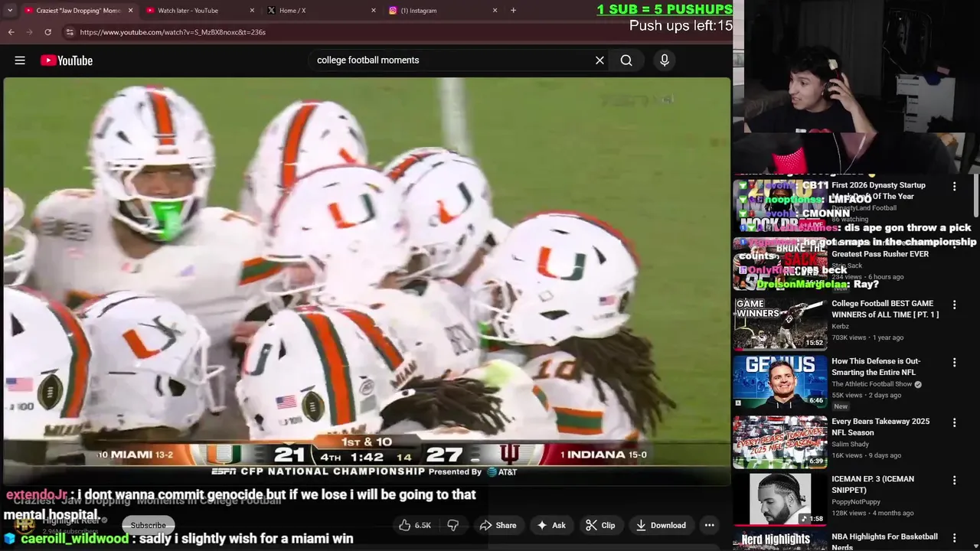This screenshot has height=551, width=980.
Task: Close the Craziest Jaw Dropping Moments tab
Action: 130,11
